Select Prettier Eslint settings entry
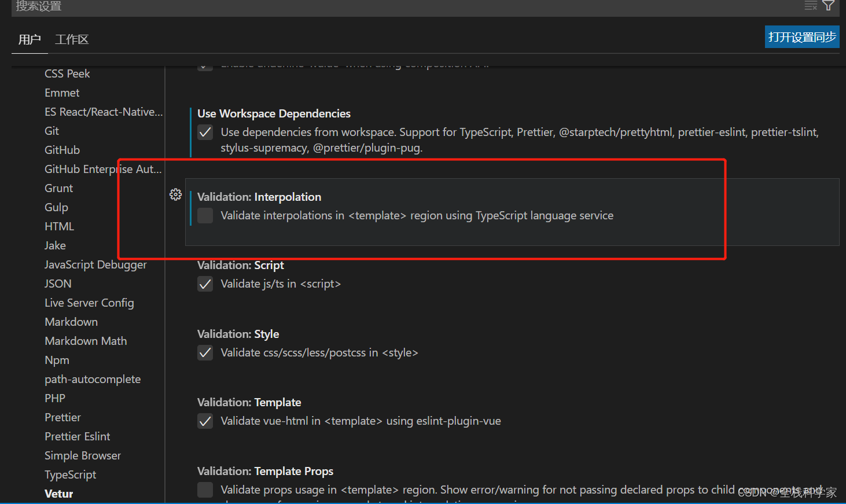The height and width of the screenshot is (504, 846). click(77, 436)
